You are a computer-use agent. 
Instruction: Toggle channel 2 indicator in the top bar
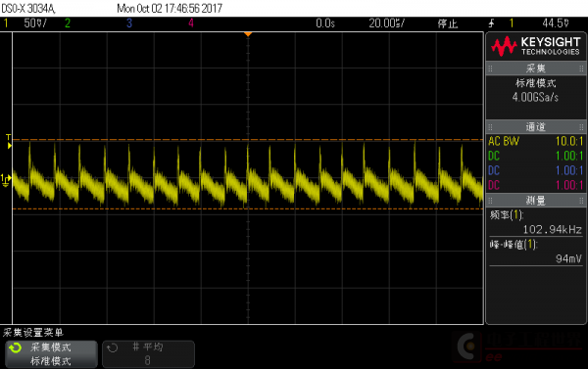click(68, 23)
